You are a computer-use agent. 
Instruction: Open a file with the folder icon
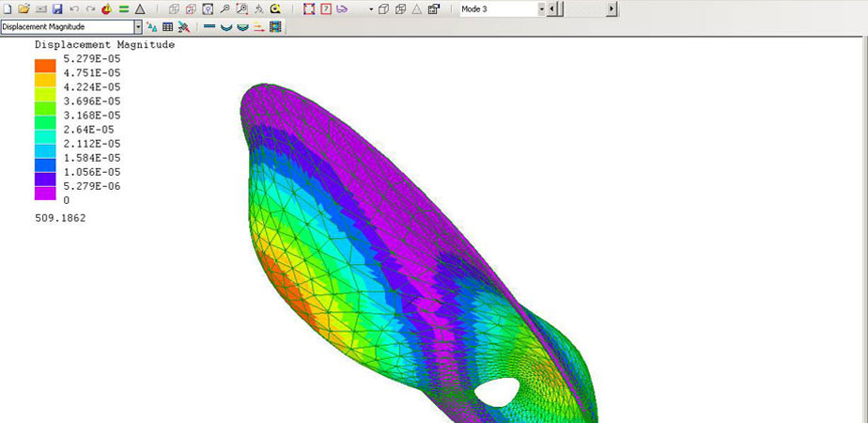(x=24, y=8)
